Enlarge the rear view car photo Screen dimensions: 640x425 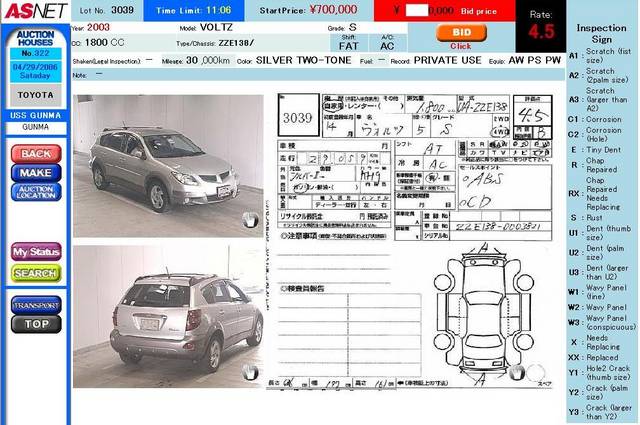[x=168, y=316]
